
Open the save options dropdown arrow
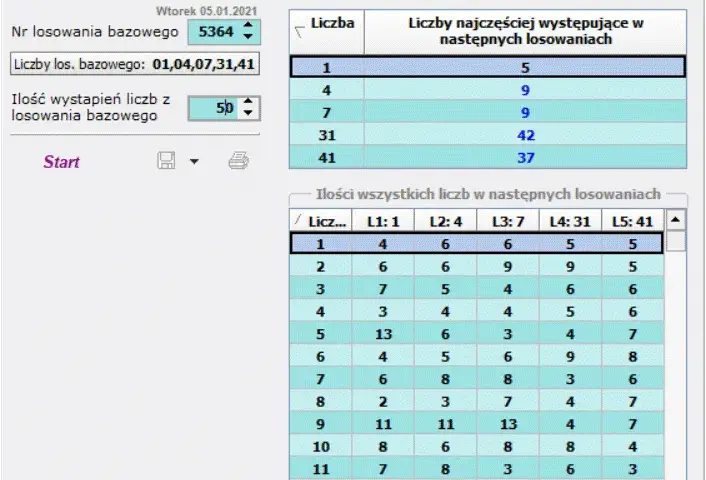click(194, 161)
